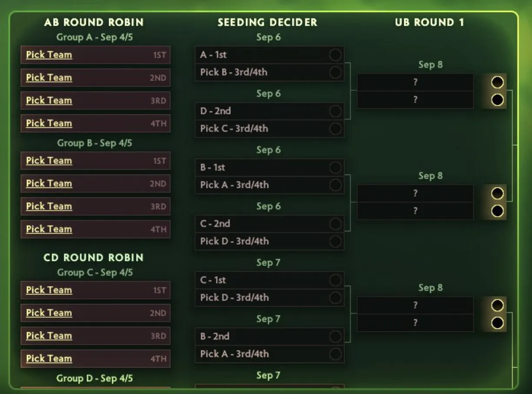Choose C - 1st as decider winner
This screenshot has height=394, width=532.
point(335,280)
